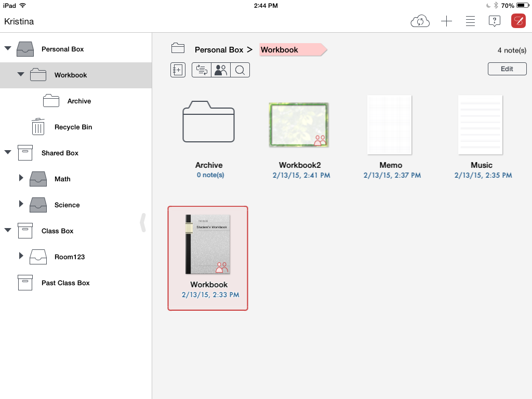Open the selected Workbook notebook cover
This screenshot has width=532, height=399.
coord(208,244)
